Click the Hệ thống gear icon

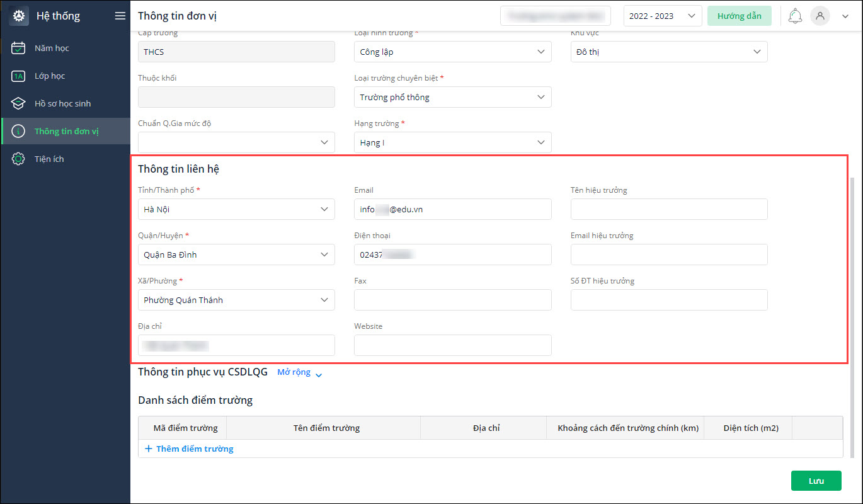tap(19, 16)
